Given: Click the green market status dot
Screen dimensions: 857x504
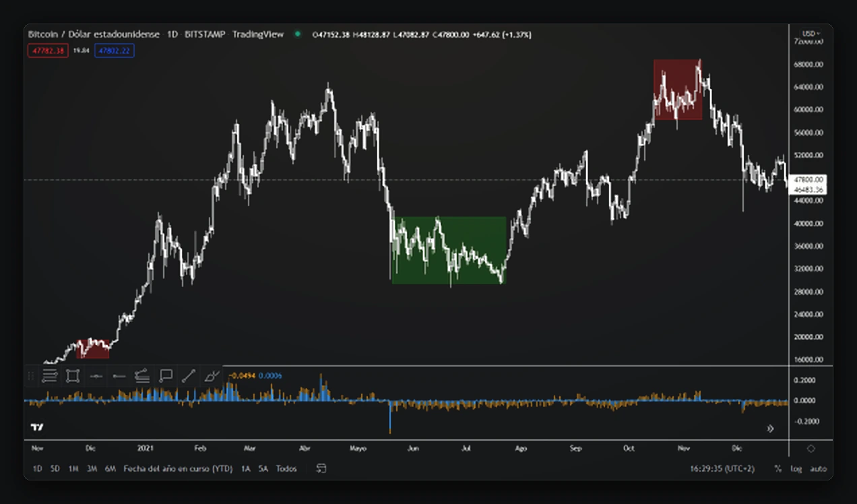Looking at the screenshot, I should [x=297, y=34].
